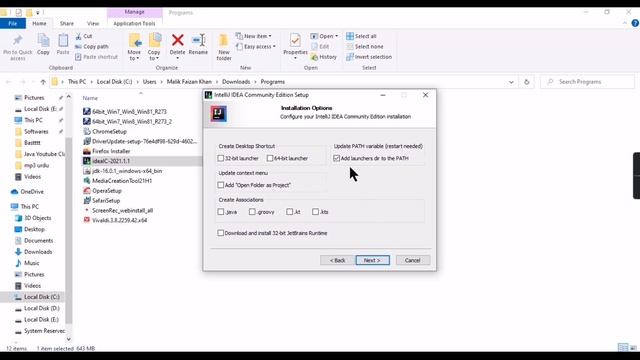Select Local Disk (D:) in navigation pane

[42, 308]
